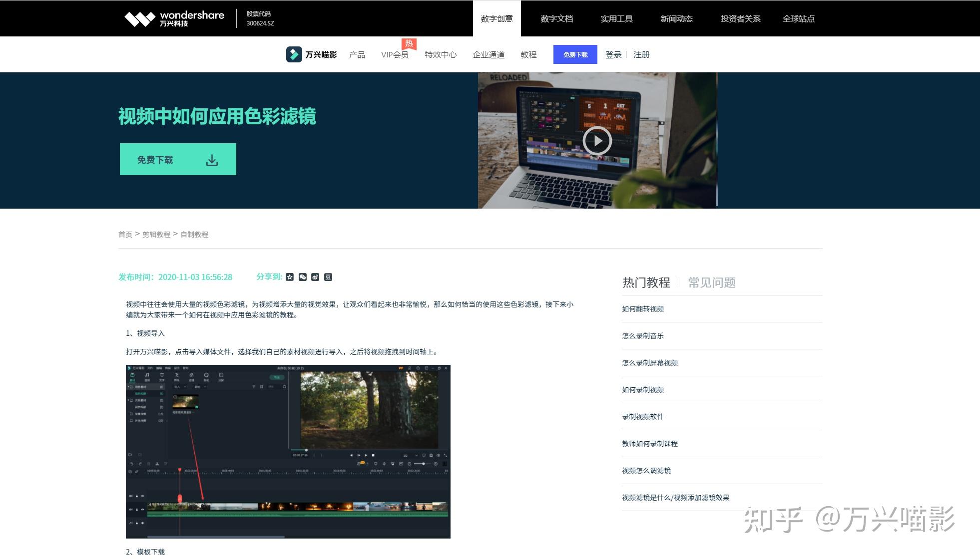The width and height of the screenshot is (980, 560).
Task: Open the 投资者关系 navigation item
Action: [741, 18]
